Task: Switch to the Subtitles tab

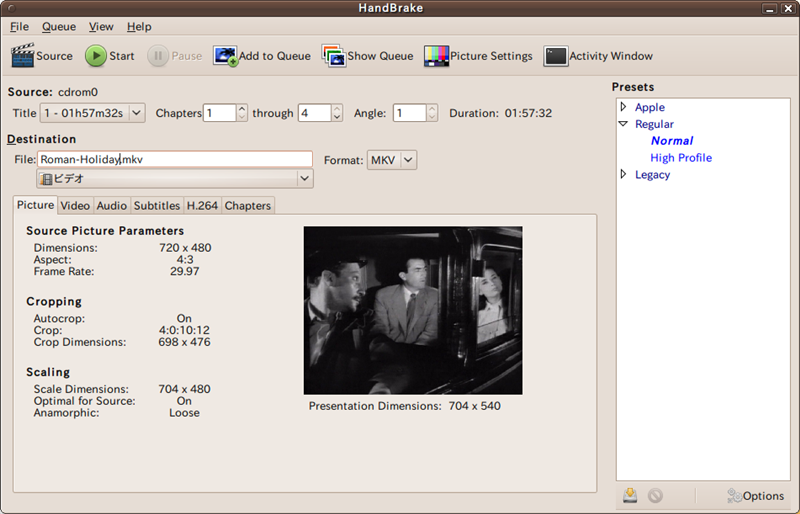Action: click(157, 206)
